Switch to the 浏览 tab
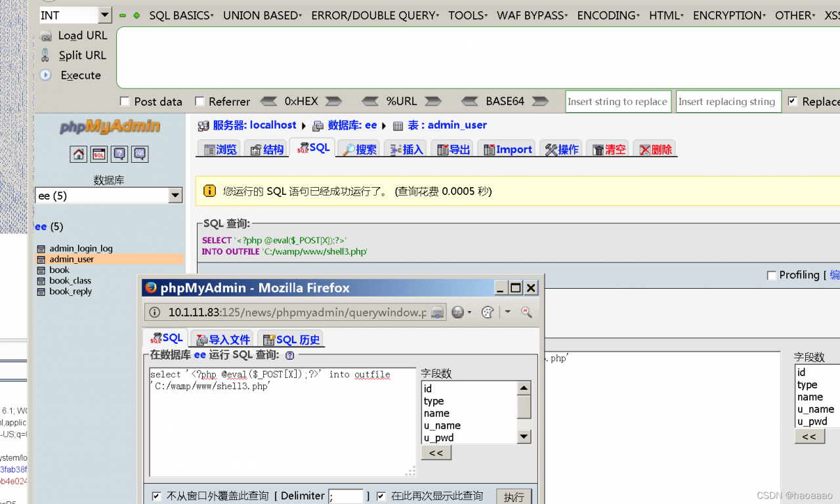The height and width of the screenshot is (504, 840). coord(220,150)
